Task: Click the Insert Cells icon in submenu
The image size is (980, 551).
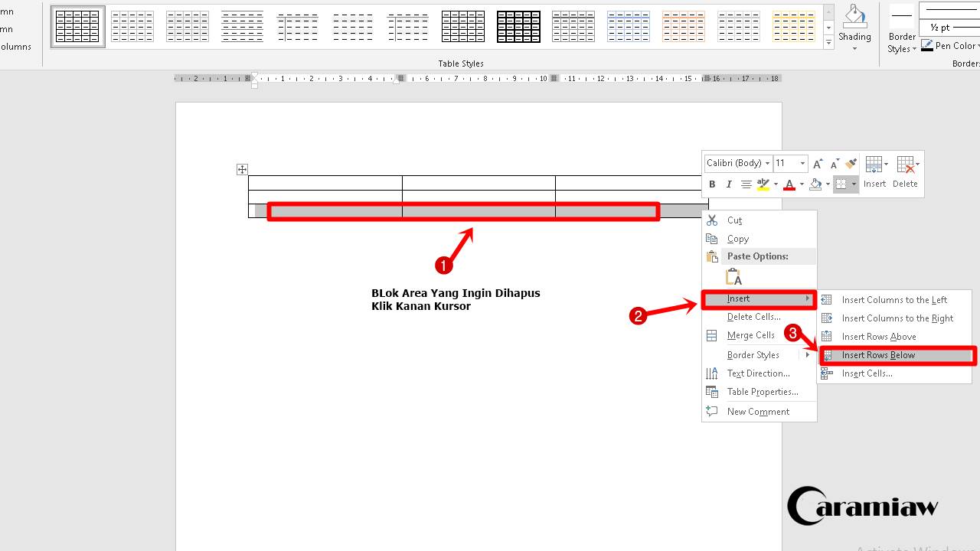Action: [827, 373]
